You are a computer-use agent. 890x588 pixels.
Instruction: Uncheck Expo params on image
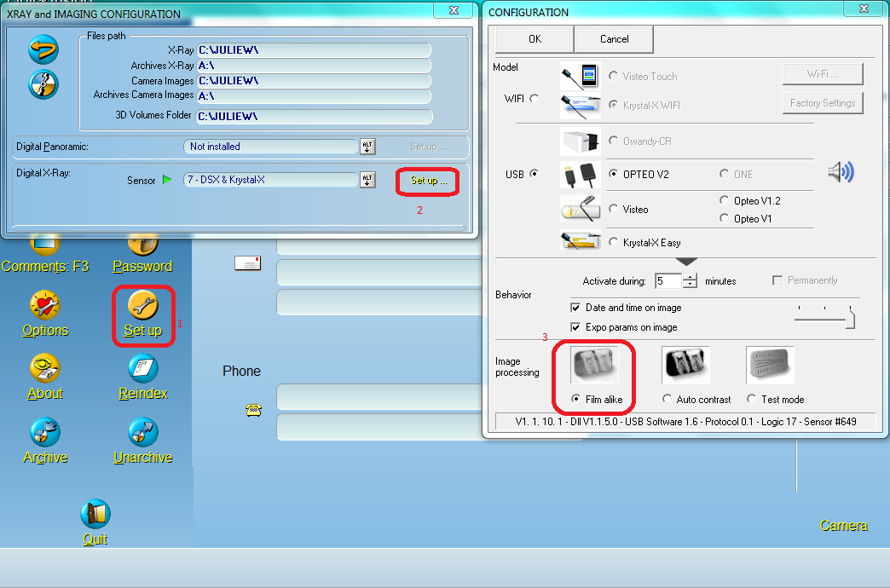point(575,327)
